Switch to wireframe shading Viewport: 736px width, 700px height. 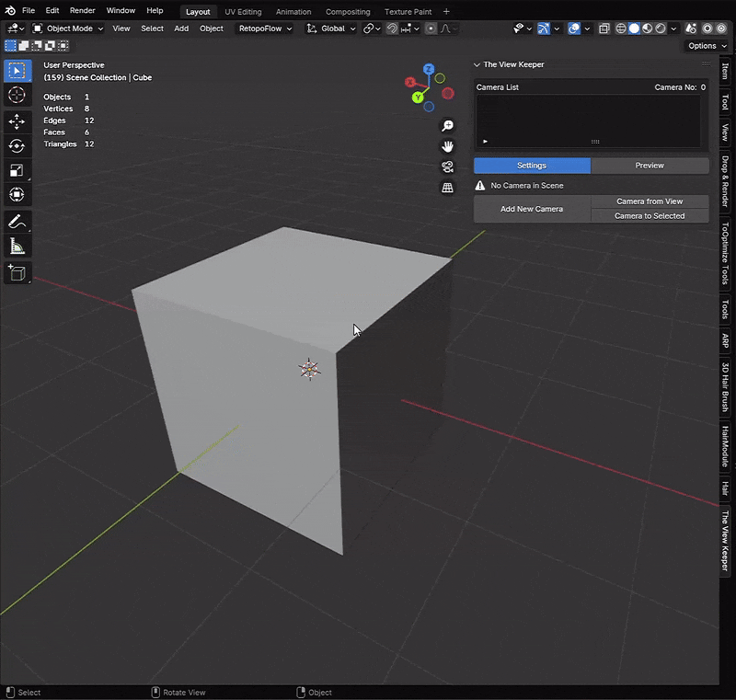621,29
